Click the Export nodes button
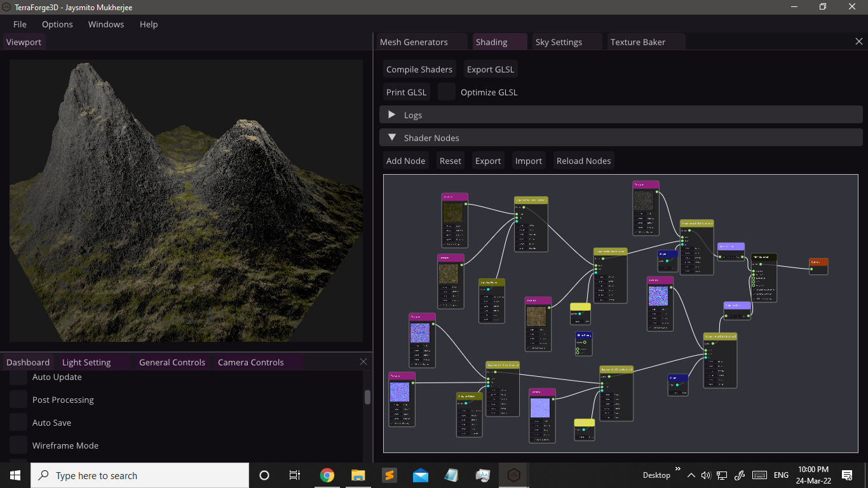Viewport: 868px width, 488px height. click(x=488, y=161)
